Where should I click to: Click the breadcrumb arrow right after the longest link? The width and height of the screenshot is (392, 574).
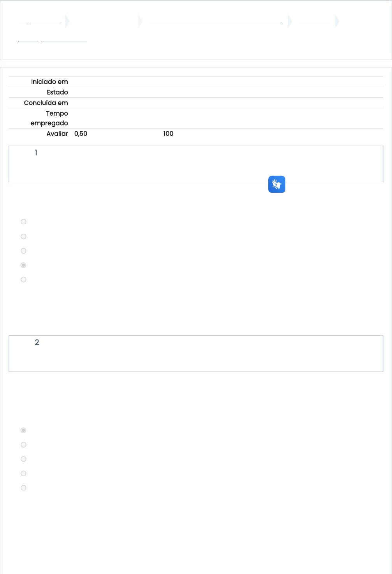(290, 21)
